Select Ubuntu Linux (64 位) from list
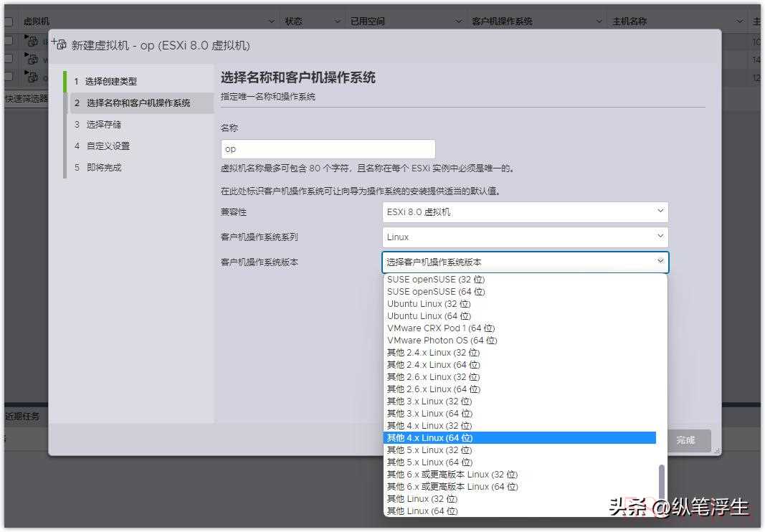This screenshot has width=765, height=532. click(429, 316)
